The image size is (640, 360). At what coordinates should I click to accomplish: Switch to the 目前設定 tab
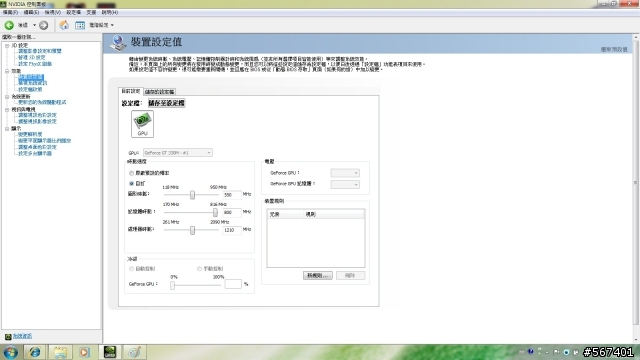(131, 91)
